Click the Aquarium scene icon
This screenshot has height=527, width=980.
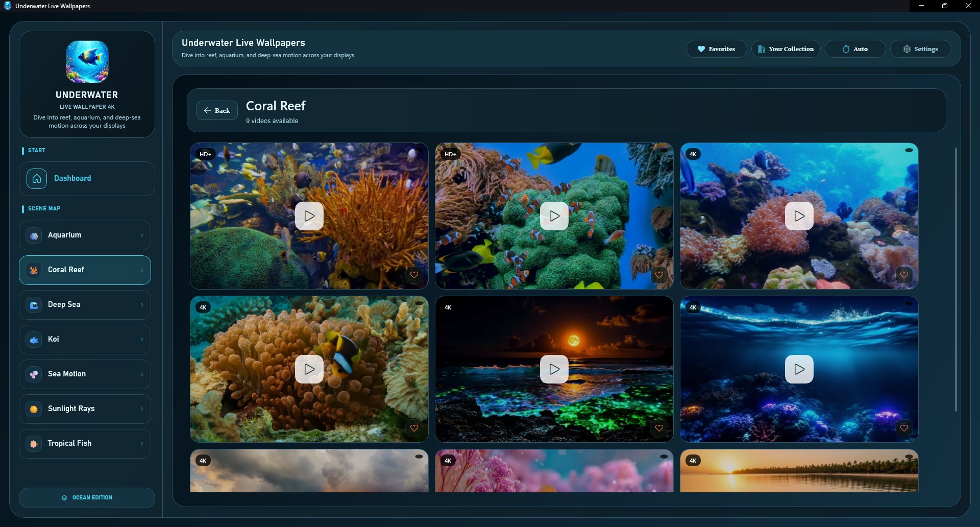click(34, 235)
